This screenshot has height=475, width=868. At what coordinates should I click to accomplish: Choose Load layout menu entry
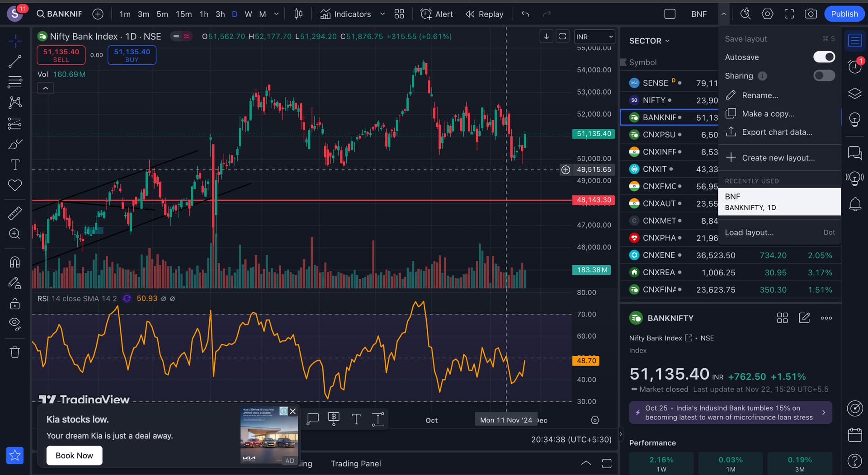[x=779, y=232]
